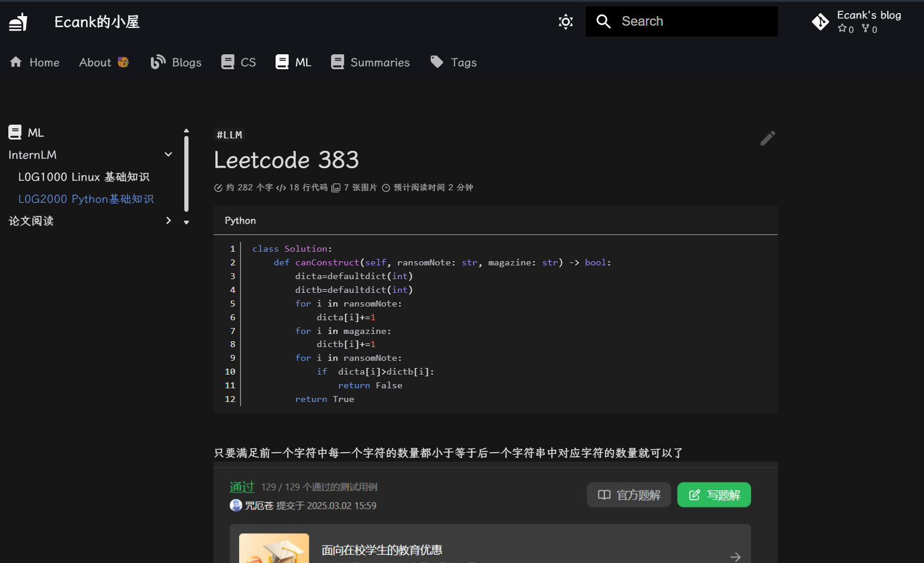The height and width of the screenshot is (563, 924).
Task: Toggle the light/dark theme switch
Action: click(x=565, y=22)
